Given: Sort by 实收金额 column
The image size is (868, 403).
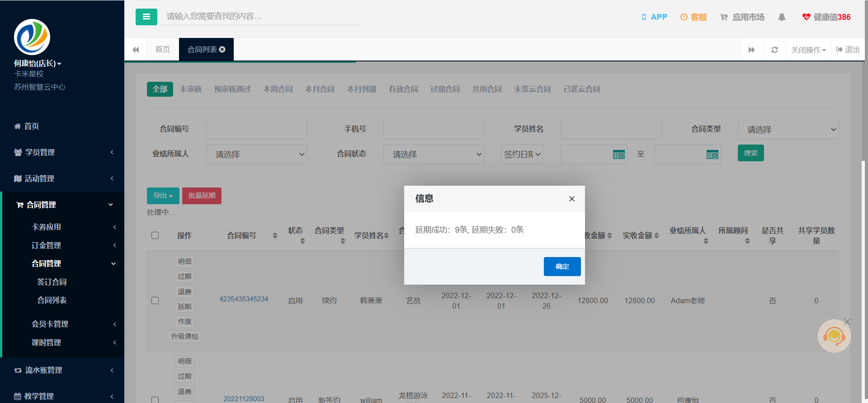Looking at the screenshot, I should click(656, 235).
